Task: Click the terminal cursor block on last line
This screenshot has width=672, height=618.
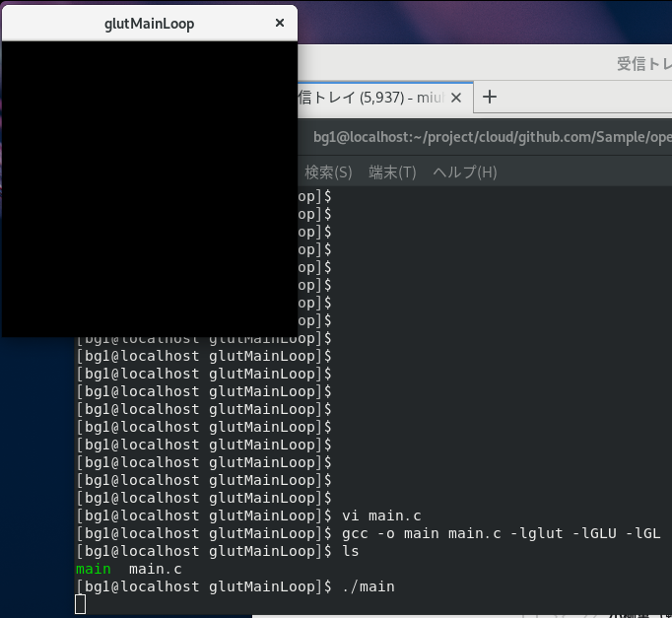Action: point(80,604)
